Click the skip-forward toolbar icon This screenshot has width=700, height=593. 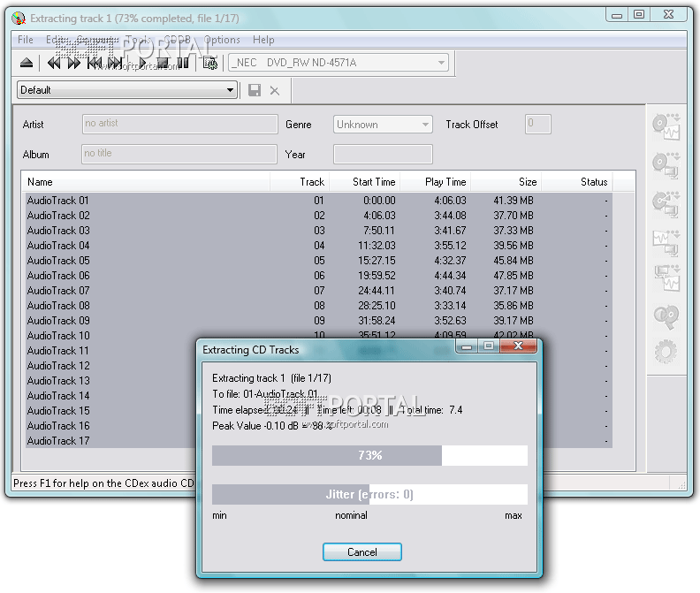pyautogui.click(x=74, y=63)
